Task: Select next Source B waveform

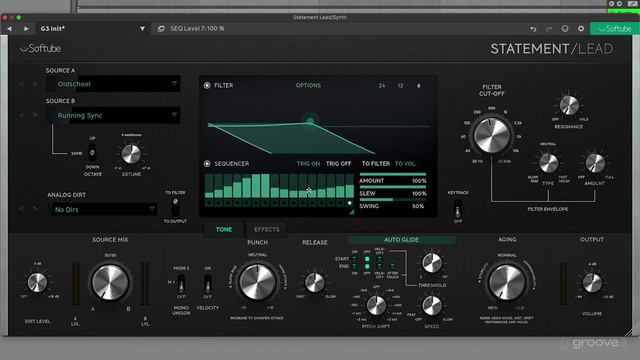Action: tap(36, 116)
